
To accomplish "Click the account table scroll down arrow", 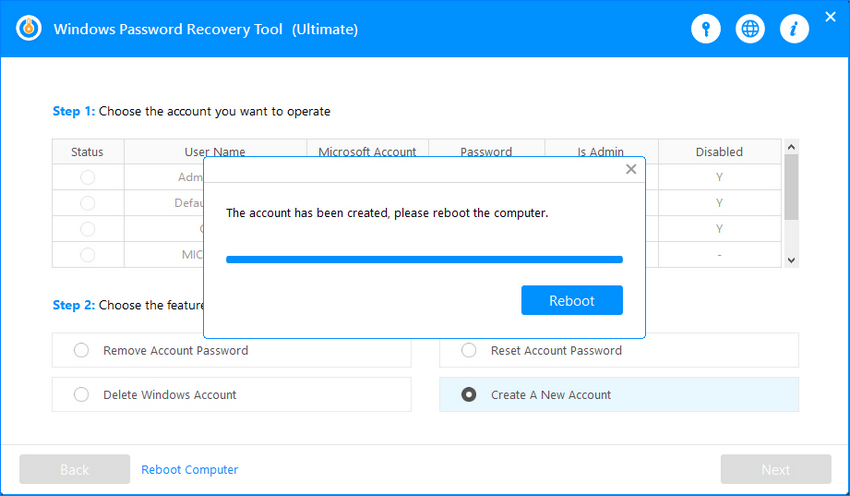I will 791,260.
